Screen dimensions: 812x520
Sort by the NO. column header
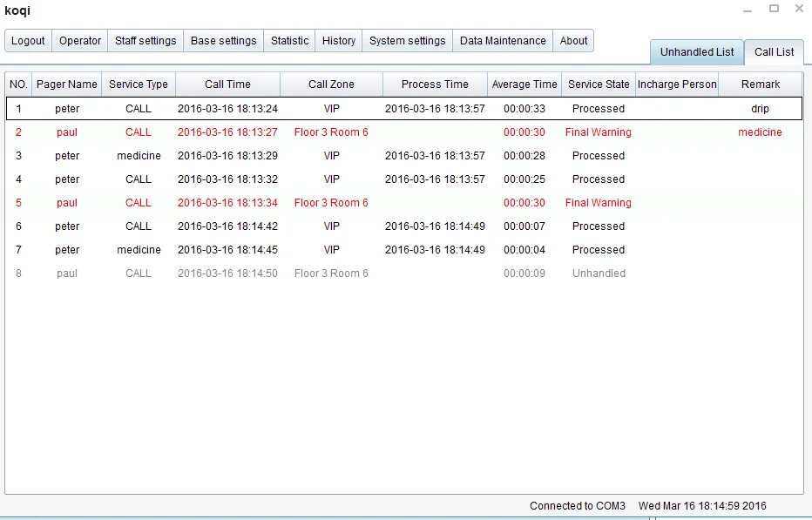pyautogui.click(x=18, y=84)
